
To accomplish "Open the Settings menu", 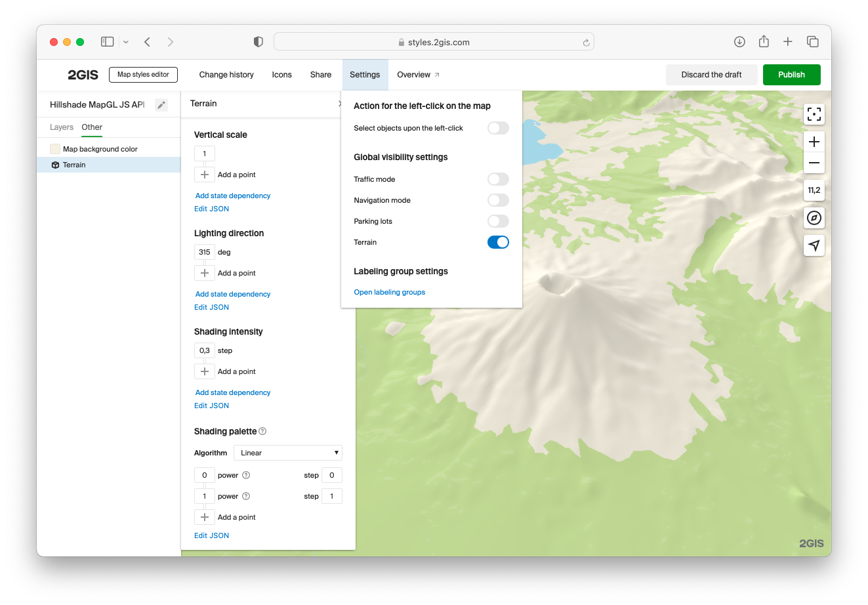I will (365, 75).
